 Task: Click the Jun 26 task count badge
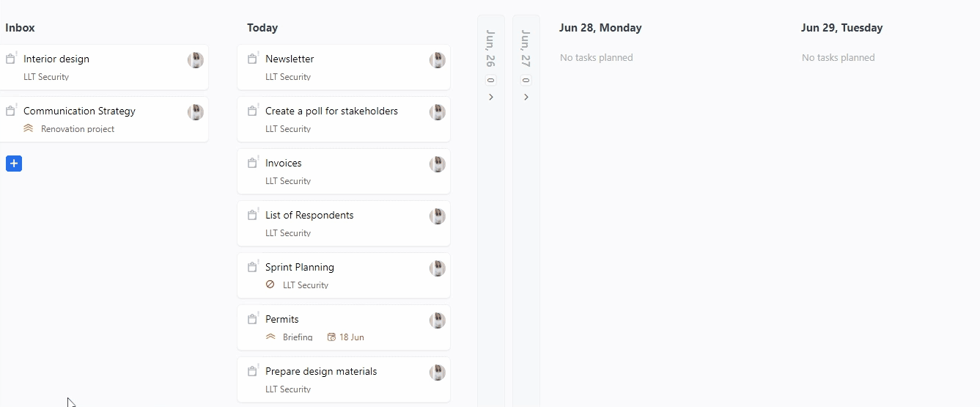(x=490, y=81)
